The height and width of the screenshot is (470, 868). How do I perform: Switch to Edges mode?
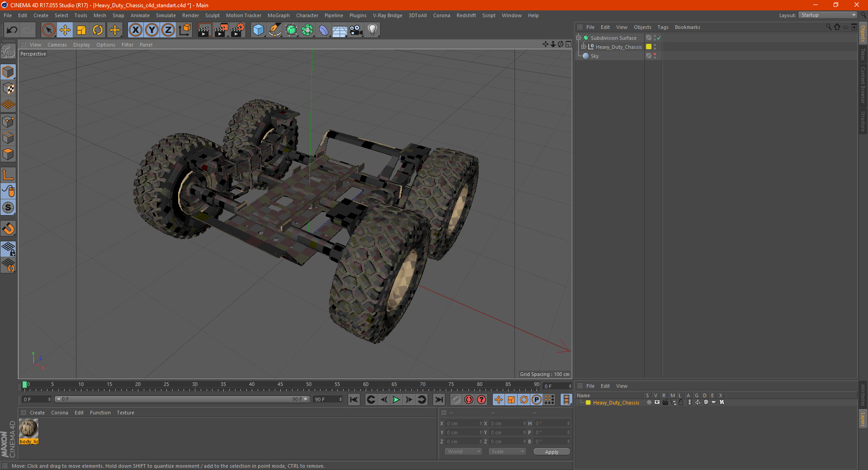(x=8, y=138)
